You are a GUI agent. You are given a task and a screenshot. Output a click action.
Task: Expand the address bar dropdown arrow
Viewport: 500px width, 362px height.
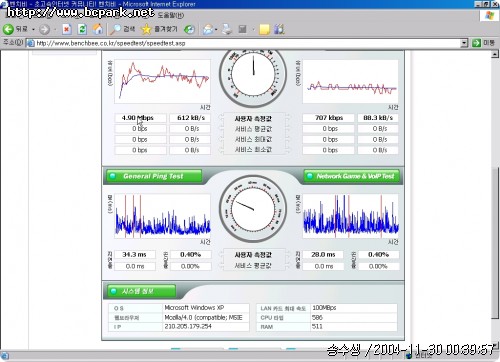click(464, 43)
